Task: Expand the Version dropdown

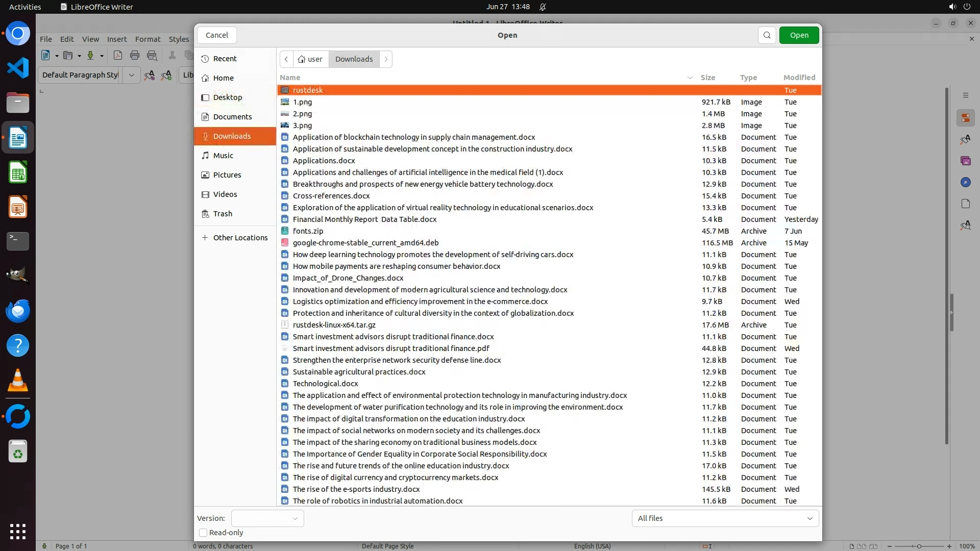Action: coord(267,518)
